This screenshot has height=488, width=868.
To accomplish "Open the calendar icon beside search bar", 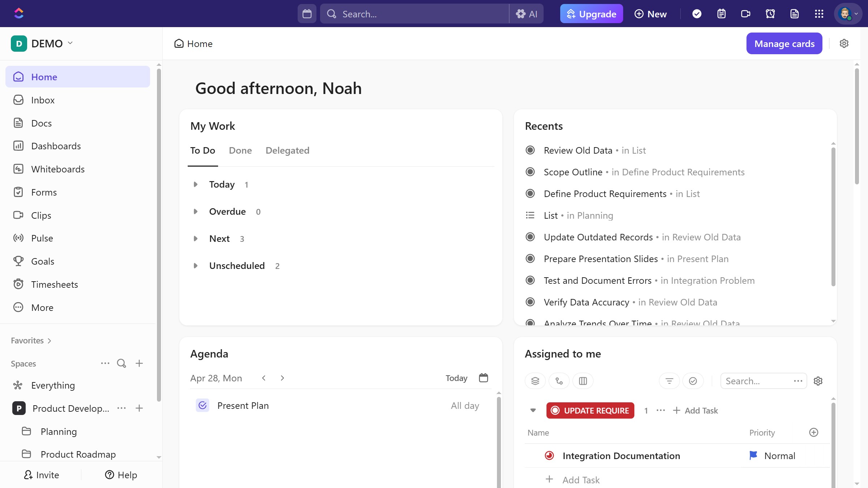I will tap(307, 14).
